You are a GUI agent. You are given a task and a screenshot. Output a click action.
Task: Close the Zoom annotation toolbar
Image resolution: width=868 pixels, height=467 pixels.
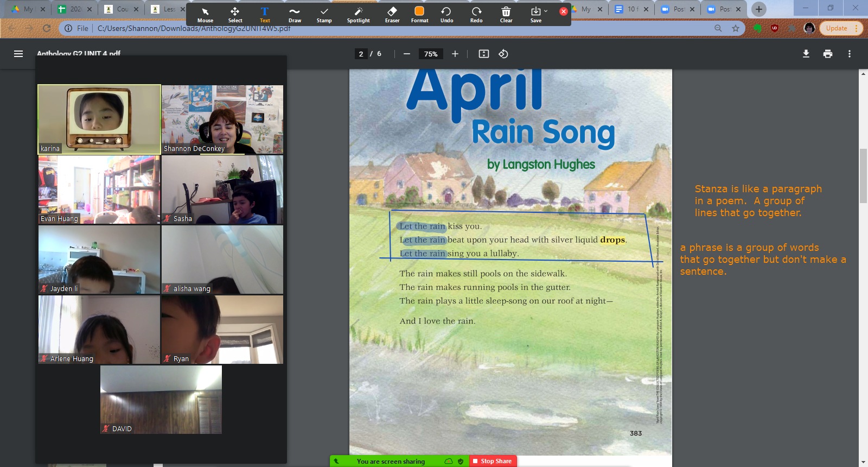[564, 11]
